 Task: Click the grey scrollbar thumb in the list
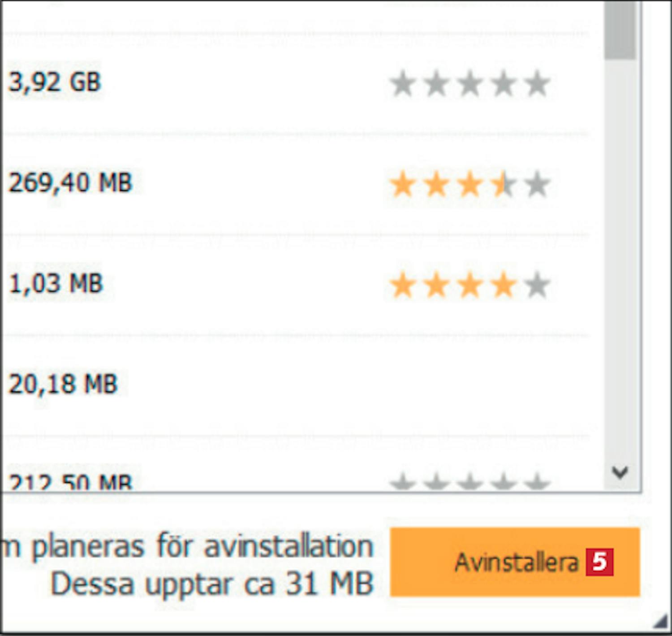[620, 29]
